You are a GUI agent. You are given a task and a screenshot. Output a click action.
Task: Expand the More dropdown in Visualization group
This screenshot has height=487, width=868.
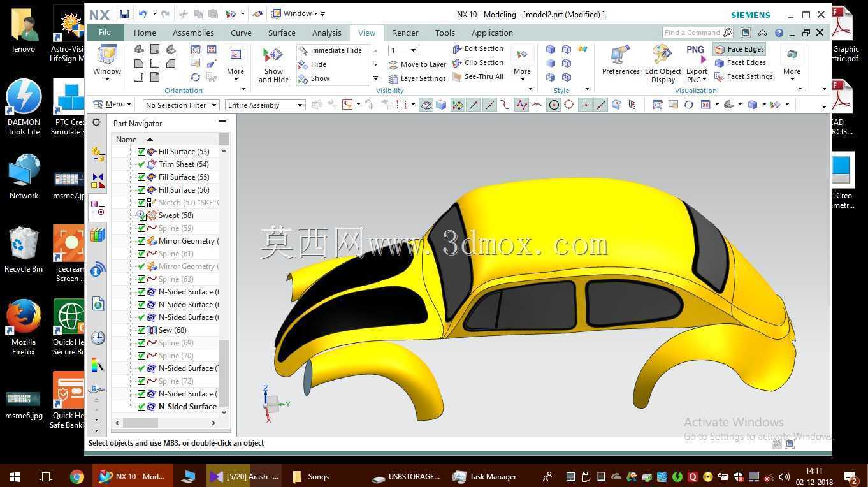[792, 64]
